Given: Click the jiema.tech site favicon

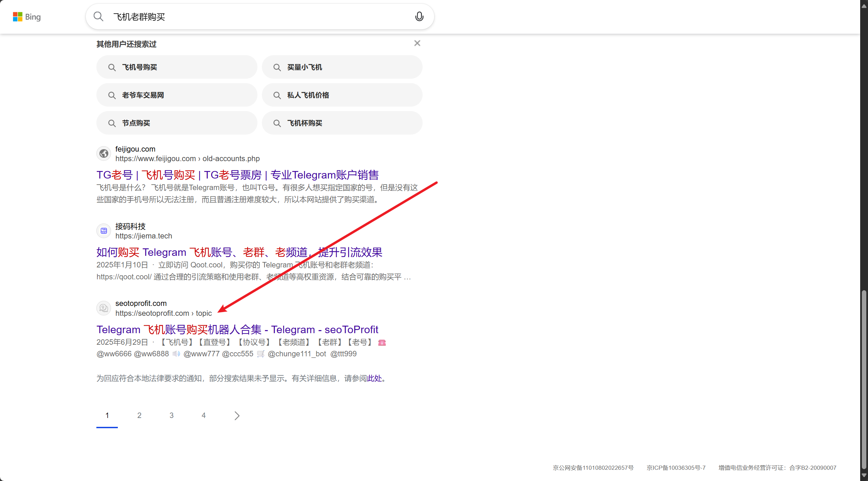Looking at the screenshot, I should (104, 231).
